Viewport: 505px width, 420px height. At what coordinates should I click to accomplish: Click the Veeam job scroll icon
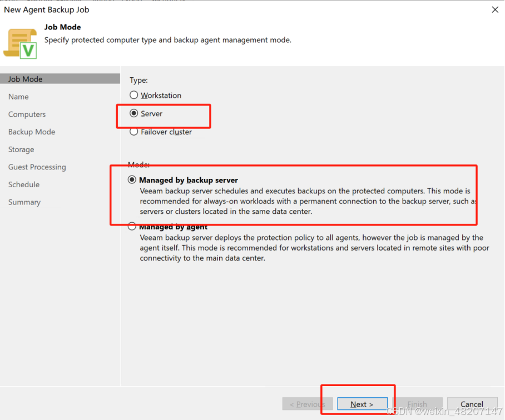(20, 44)
